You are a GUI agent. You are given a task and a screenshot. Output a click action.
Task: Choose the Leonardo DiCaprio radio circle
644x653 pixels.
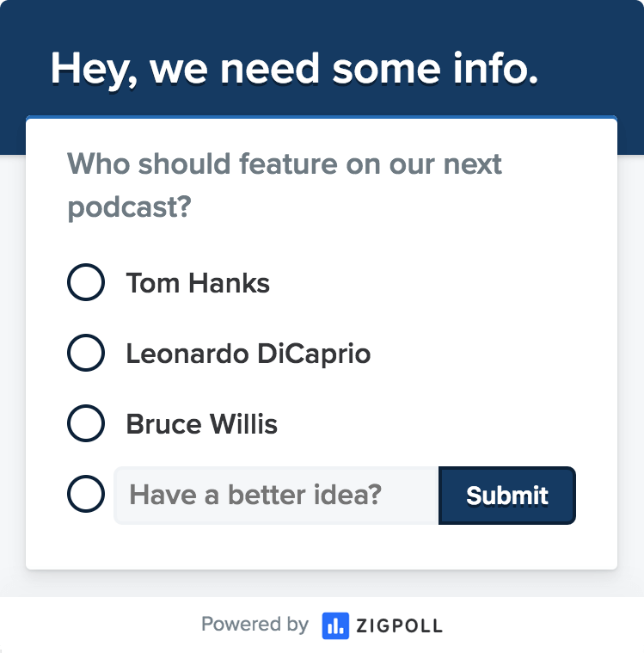click(x=86, y=353)
